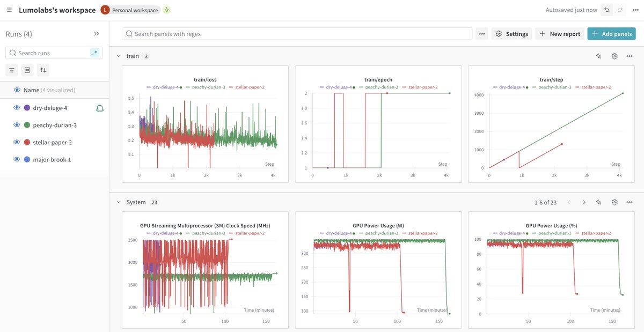The image size is (644, 332).
Task: Focus the Search panels with regex field
Action: point(297,34)
